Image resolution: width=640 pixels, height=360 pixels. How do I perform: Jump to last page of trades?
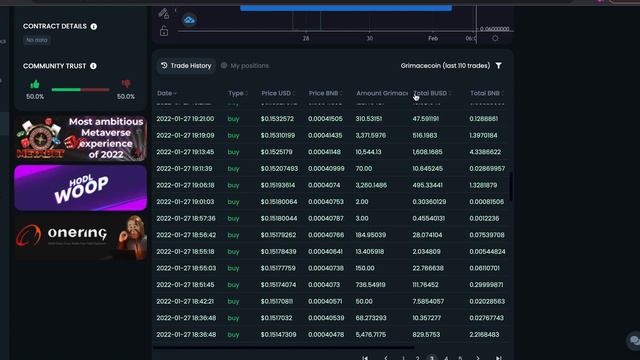point(498,358)
